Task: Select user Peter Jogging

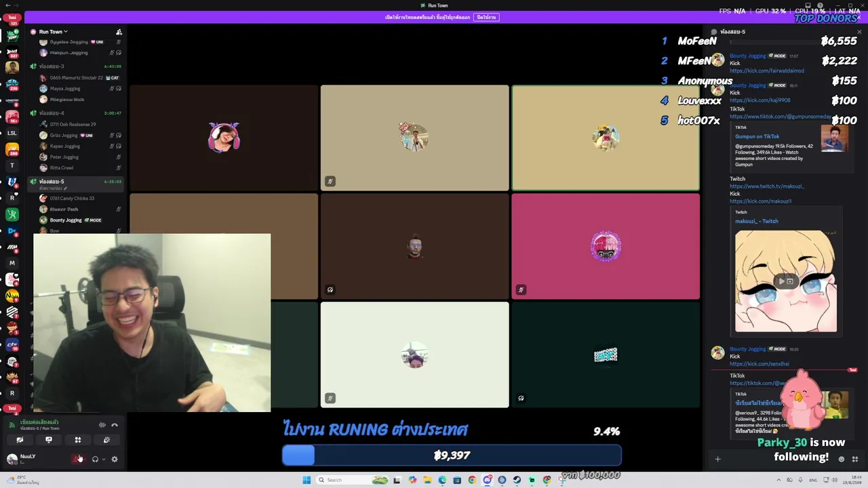Action: 79,157
